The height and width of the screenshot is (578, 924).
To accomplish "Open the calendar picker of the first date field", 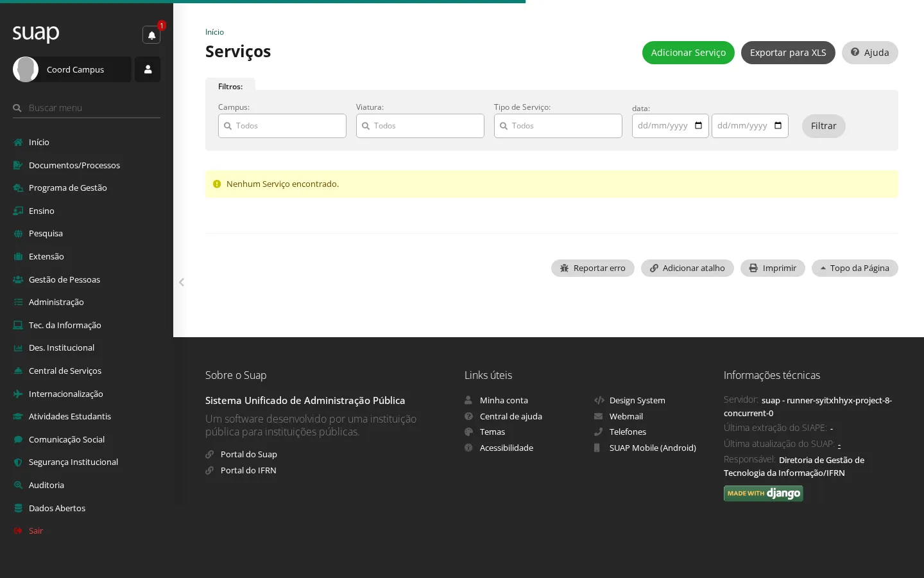I will coord(699,126).
